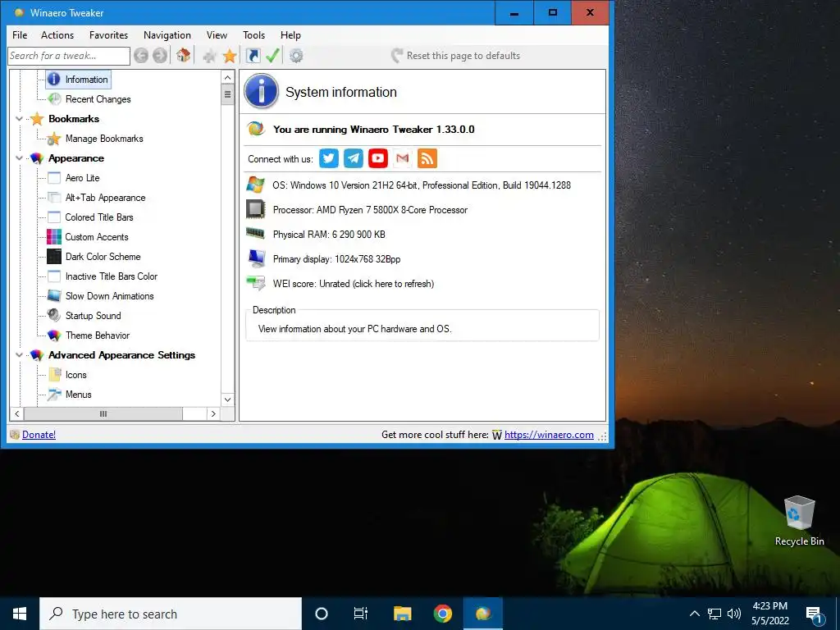
Task: Open the bookmarks gold star toolbar icon
Action: tap(230, 56)
